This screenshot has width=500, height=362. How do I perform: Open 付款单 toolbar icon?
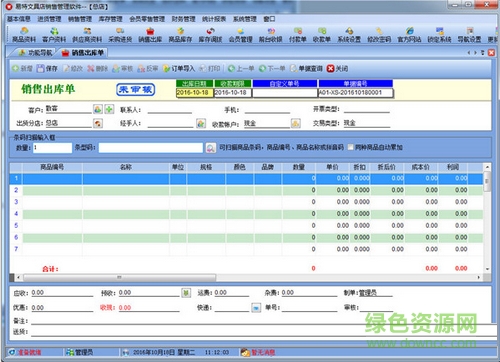298,35
